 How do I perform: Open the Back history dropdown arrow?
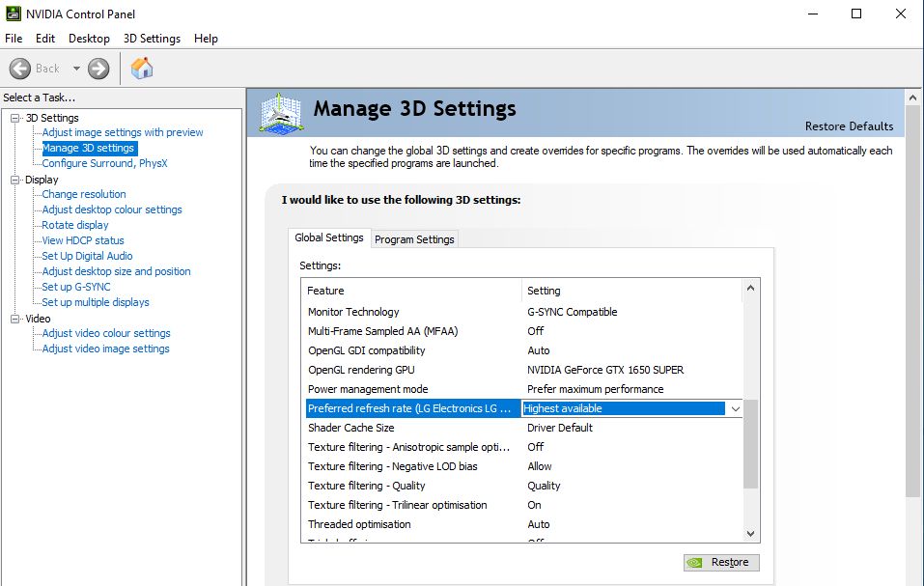pyautogui.click(x=76, y=69)
